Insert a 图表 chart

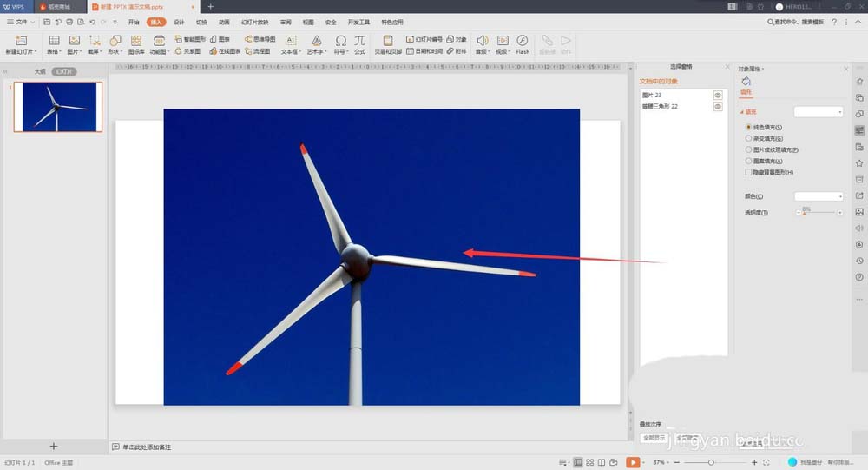coord(220,39)
